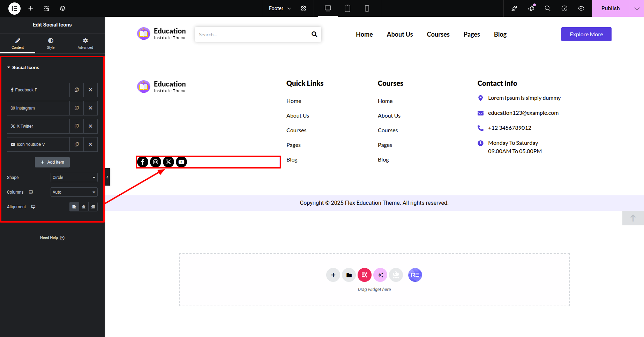644x337 pixels.
Task: Switch to mobile device view
Action: click(x=367, y=8)
